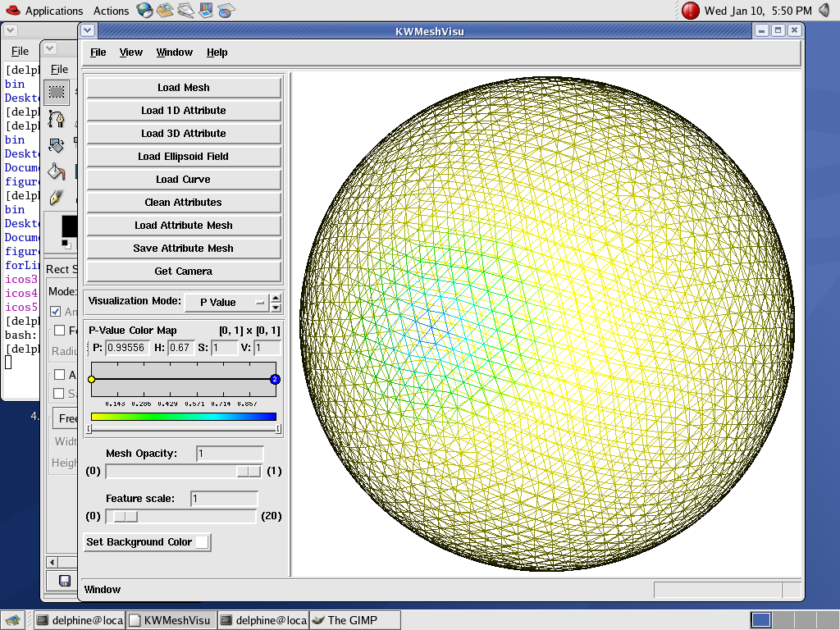Click the GIMP rotate tool icon
Image resolution: width=840 pixels, height=630 pixels.
click(x=56, y=145)
